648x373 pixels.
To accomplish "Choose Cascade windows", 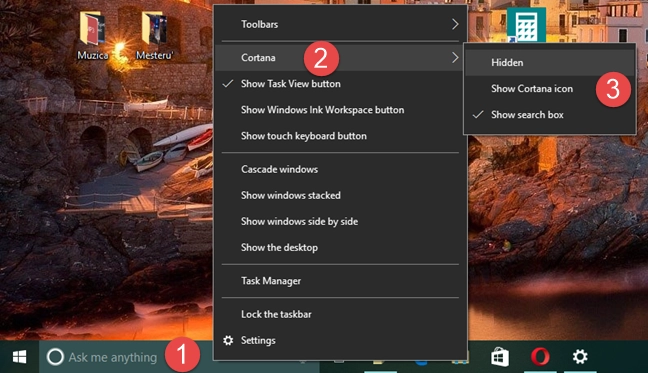I will (x=341, y=169).
